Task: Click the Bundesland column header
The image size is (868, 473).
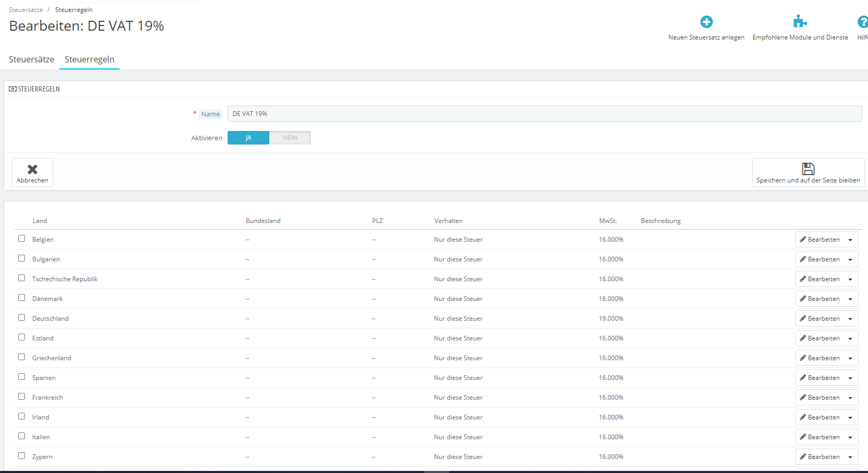Action: (x=263, y=221)
